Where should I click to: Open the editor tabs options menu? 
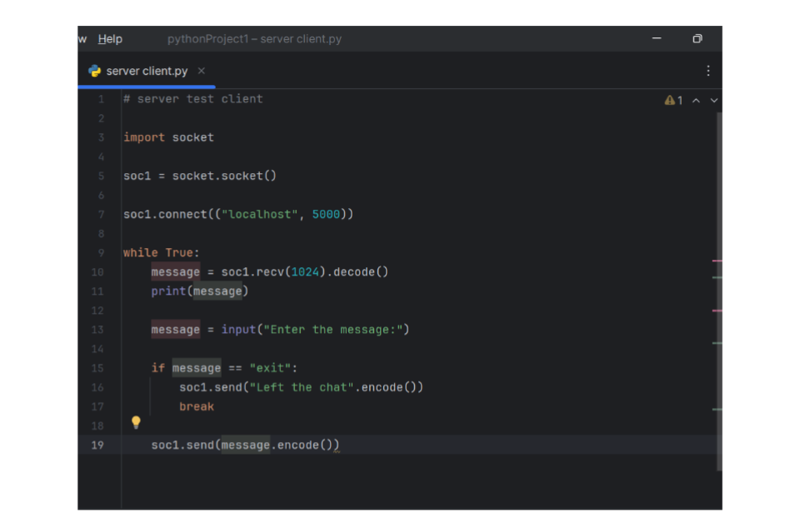(x=707, y=71)
